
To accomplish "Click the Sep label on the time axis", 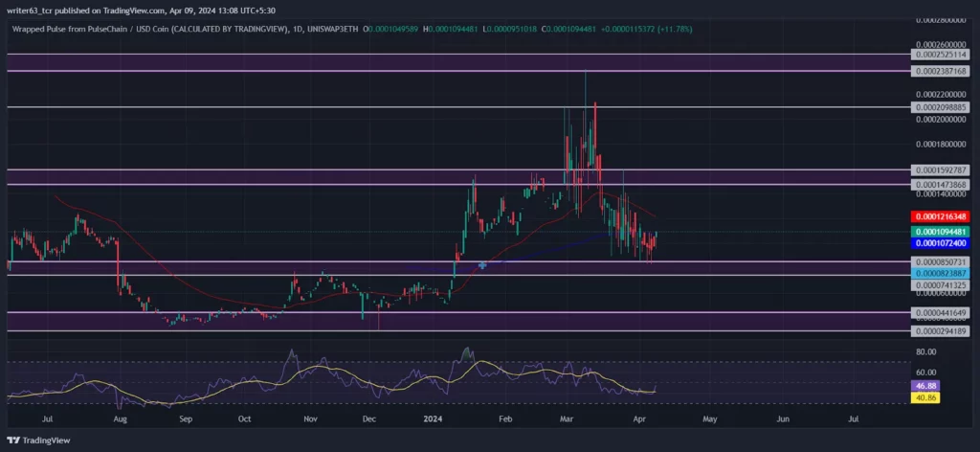I will coord(185,418).
